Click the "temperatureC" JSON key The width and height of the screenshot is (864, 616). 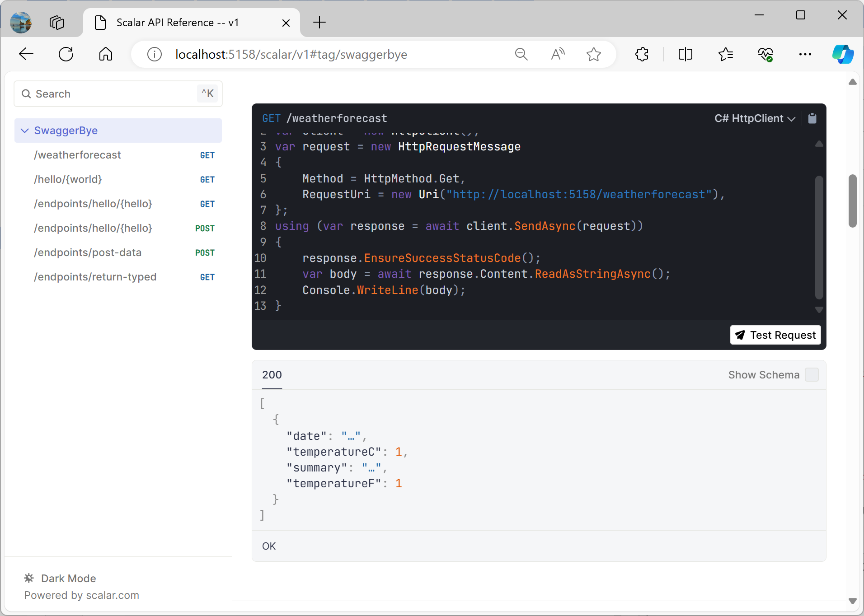point(334,452)
